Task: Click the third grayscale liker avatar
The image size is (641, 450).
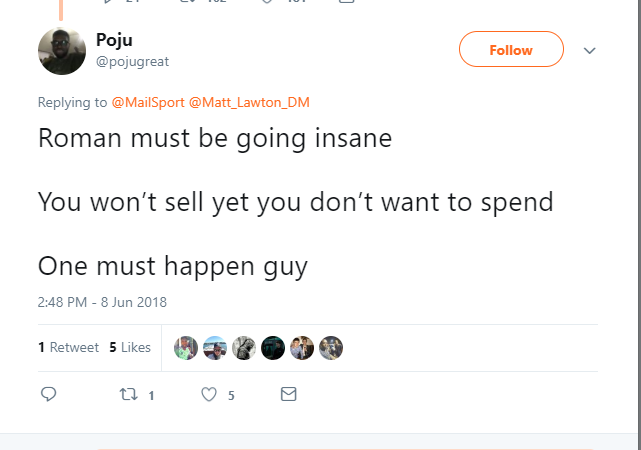Action: point(244,347)
